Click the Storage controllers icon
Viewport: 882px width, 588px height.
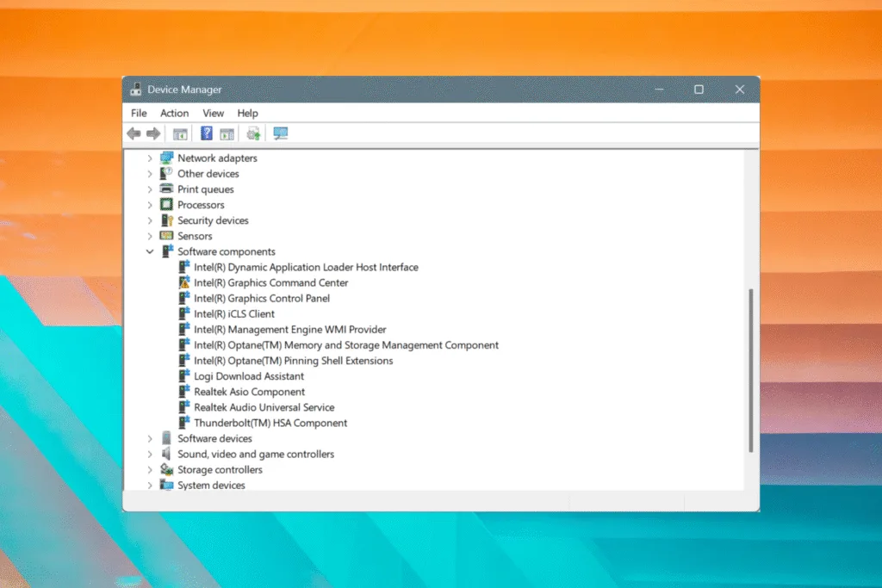click(166, 469)
